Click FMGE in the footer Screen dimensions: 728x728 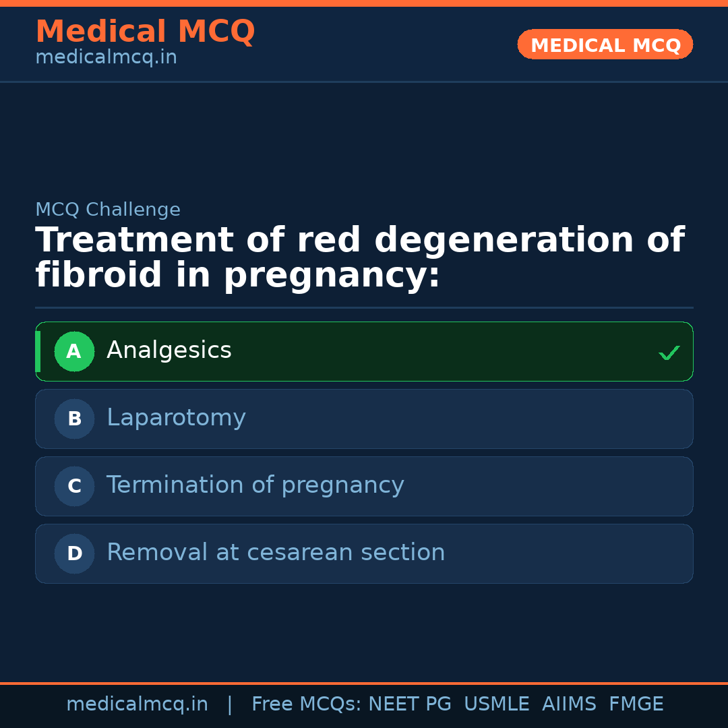click(x=636, y=704)
